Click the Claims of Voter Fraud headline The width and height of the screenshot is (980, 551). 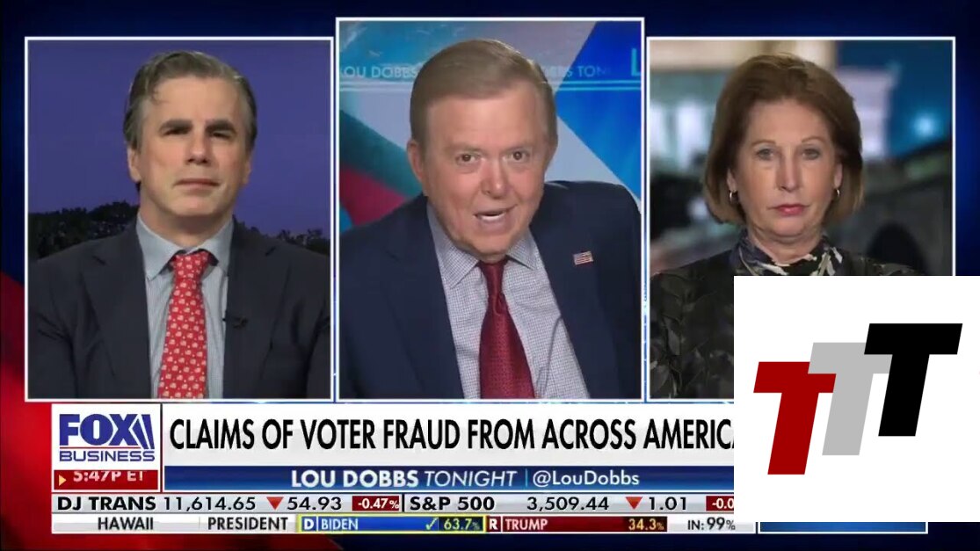(451, 434)
